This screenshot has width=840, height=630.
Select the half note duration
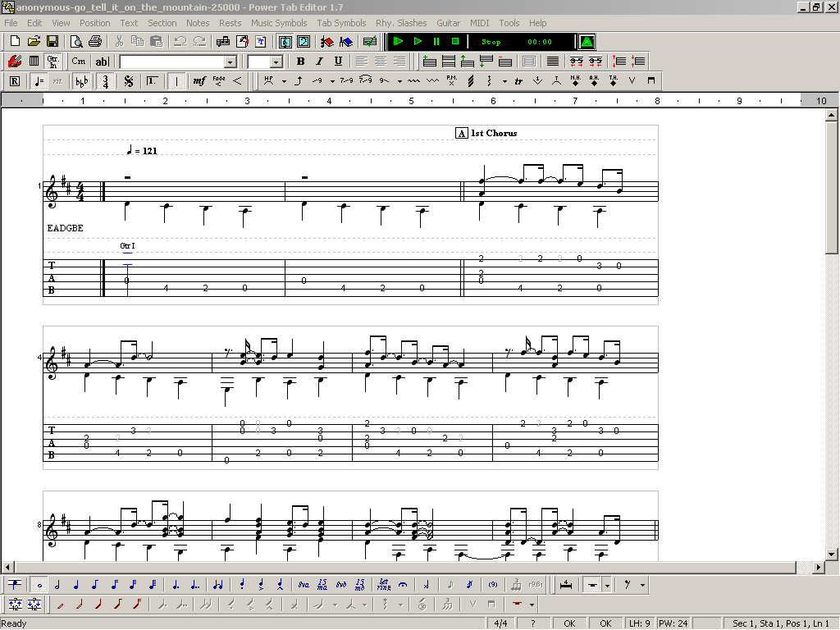tap(57, 584)
